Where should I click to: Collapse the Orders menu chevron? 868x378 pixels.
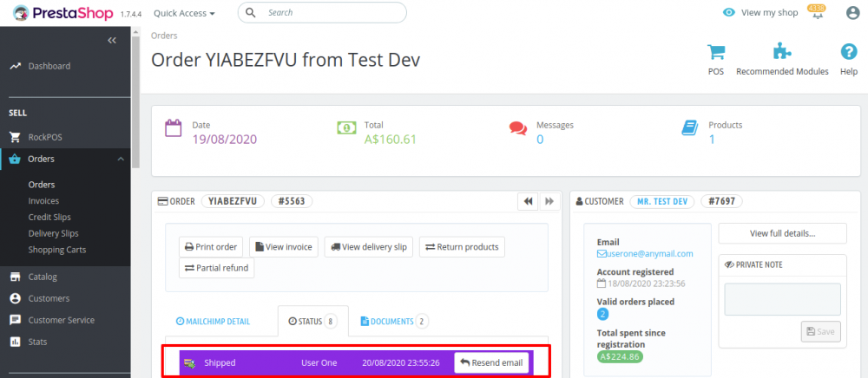(x=120, y=159)
